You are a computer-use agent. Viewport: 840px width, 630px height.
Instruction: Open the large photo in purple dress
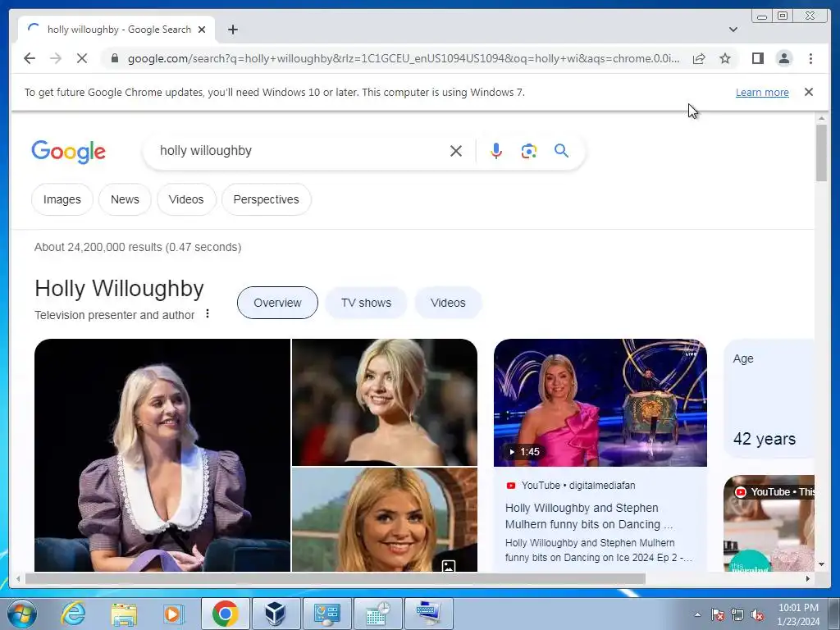pos(162,454)
